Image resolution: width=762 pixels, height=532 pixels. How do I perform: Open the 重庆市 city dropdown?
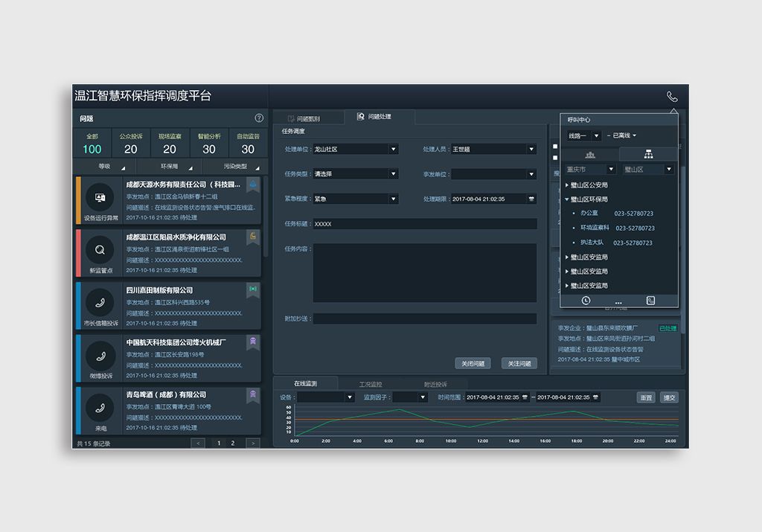[x=590, y=169]
